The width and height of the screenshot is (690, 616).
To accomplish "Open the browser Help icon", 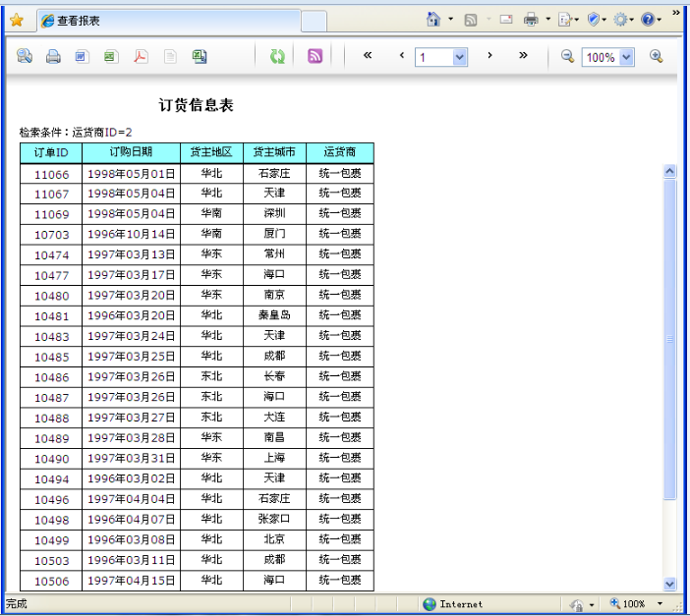I will pyautogui.click(x=648, y=20).
